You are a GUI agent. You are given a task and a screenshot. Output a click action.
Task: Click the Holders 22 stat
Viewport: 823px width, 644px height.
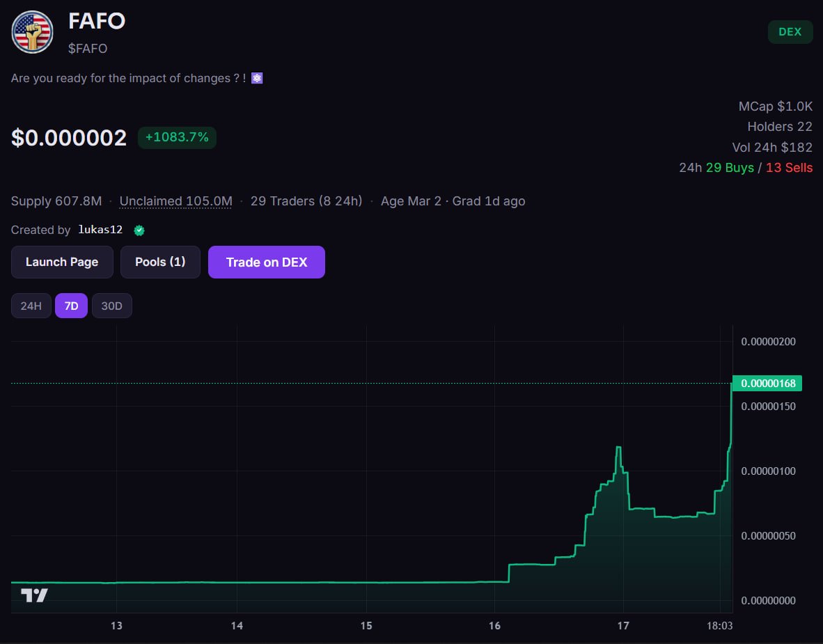(779, 127)
